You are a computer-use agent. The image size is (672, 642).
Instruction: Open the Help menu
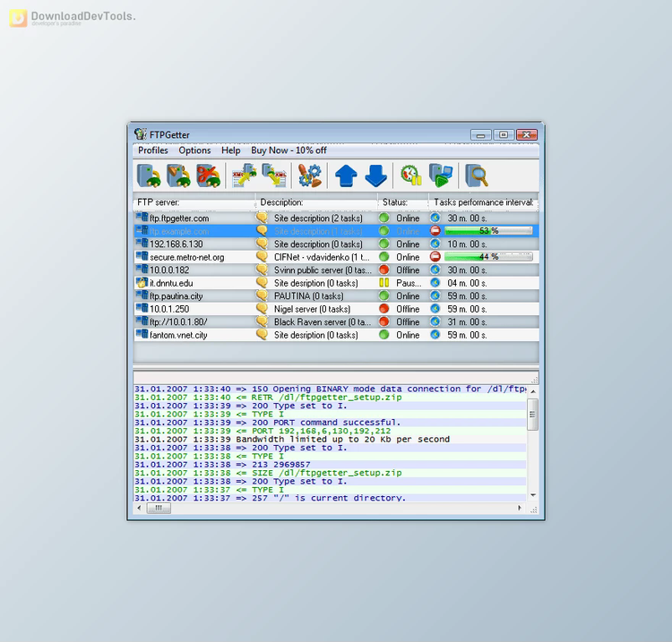[x=230, y=150]
